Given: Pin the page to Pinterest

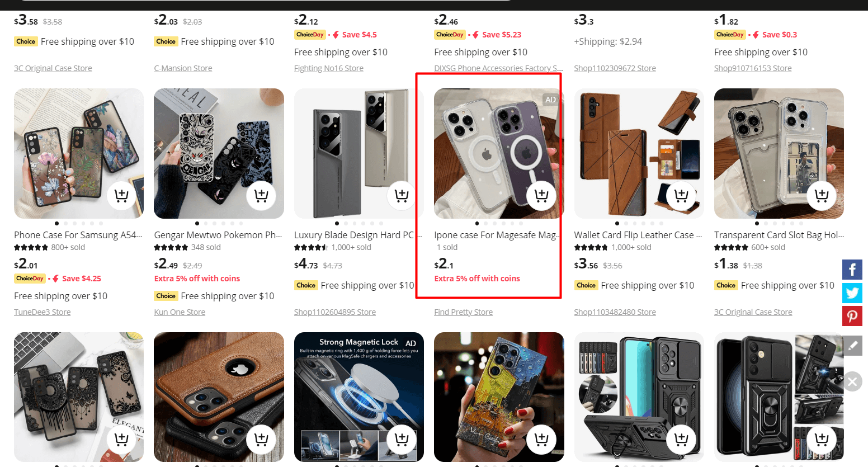Looking at the screenshot, I should click(852, 316).
